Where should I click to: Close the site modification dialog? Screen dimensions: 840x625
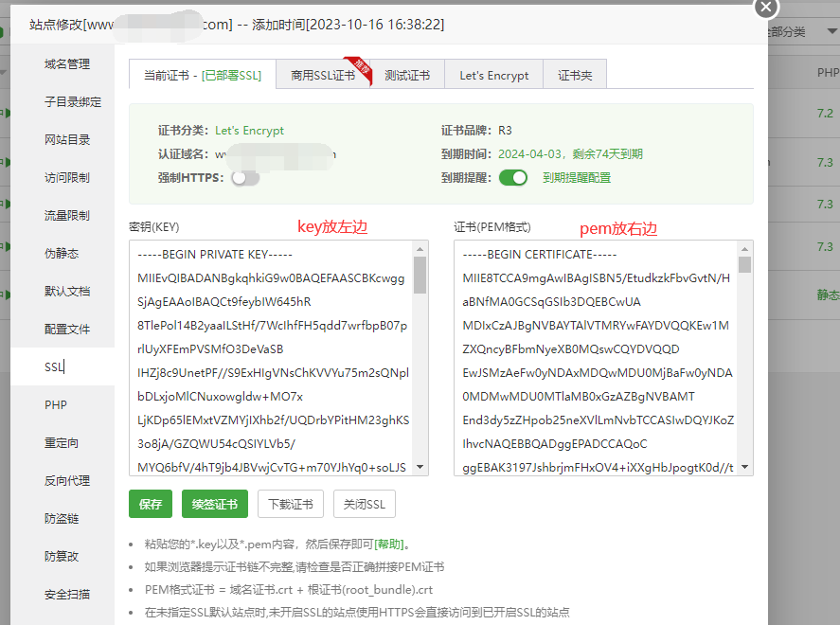click(765, 7)
